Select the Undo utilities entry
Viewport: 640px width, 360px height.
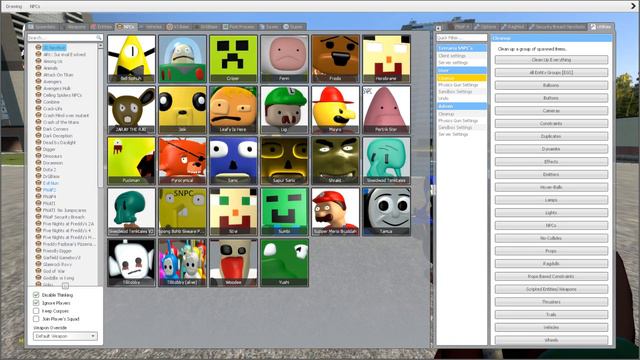coord(462,98)
